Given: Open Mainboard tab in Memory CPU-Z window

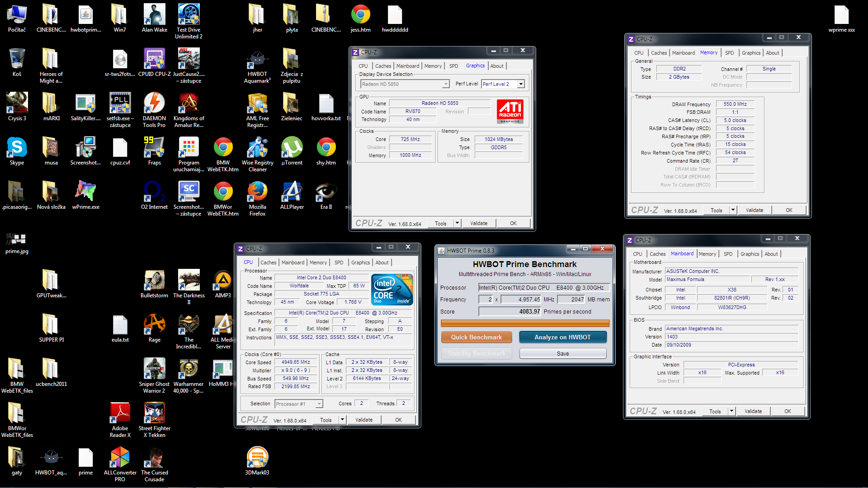Looking at the screenshot, I should 683,53.
